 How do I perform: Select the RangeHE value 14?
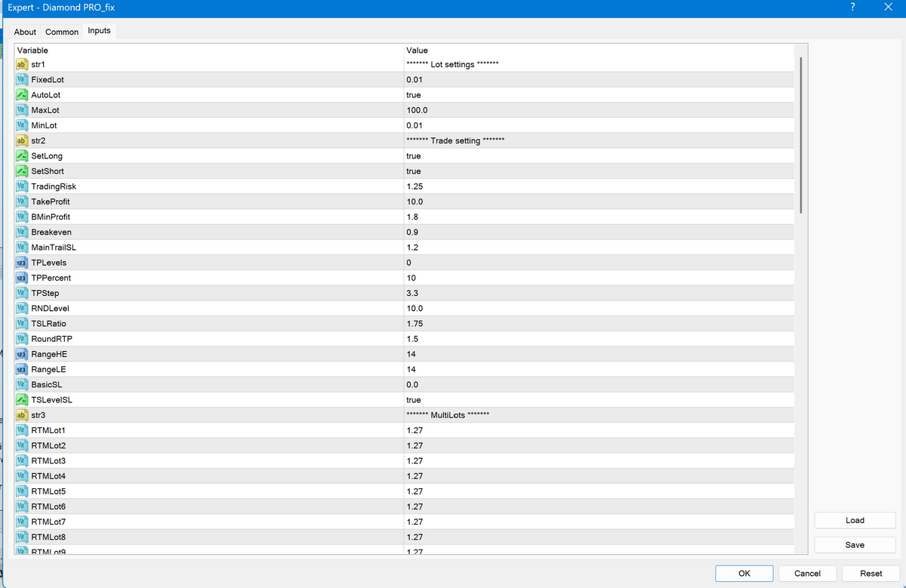[411, 354]
